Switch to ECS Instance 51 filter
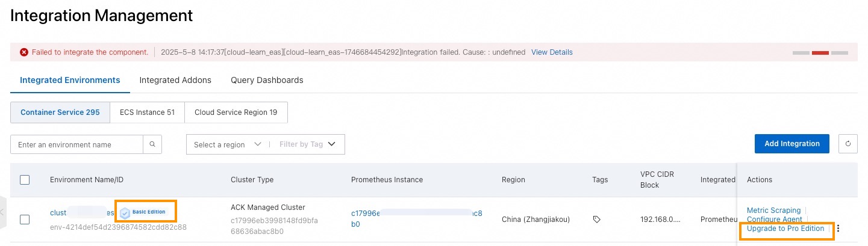This screenshot has height=246, width=868. click(x=148, y=112)
